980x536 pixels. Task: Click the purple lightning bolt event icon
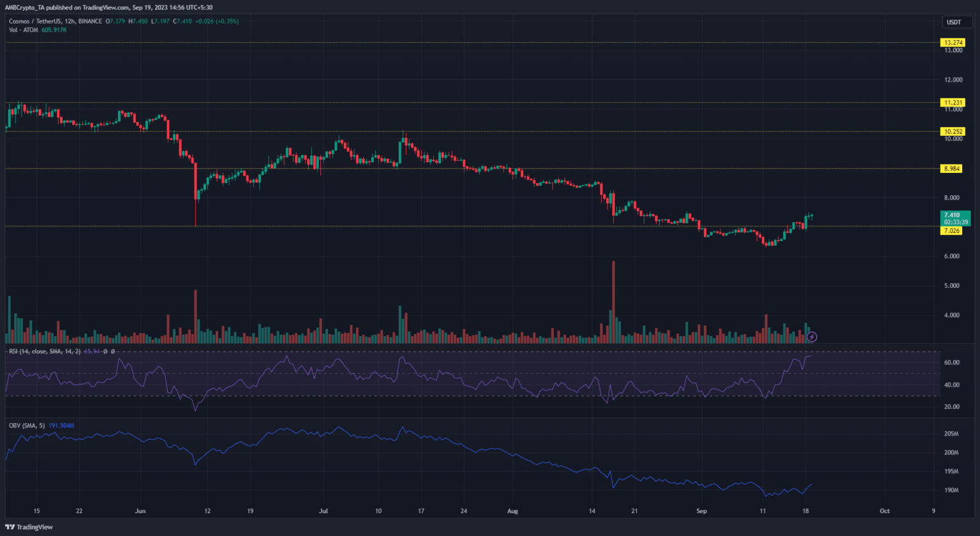click(812, 336)
